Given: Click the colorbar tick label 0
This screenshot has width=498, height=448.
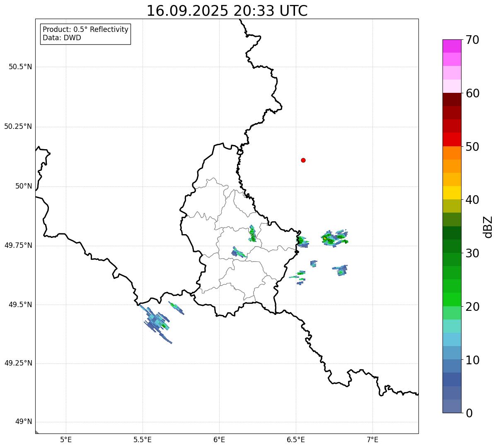Looking at the screenshot, I should tap(469, 413).
